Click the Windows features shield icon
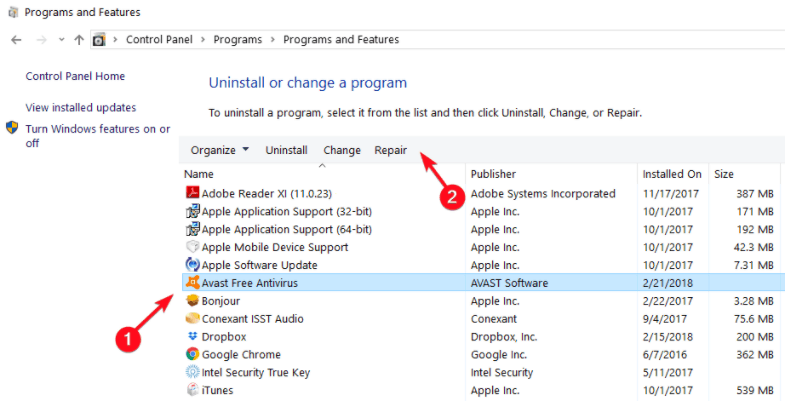Viewport: 791px width, 420px height. (12, 128)
